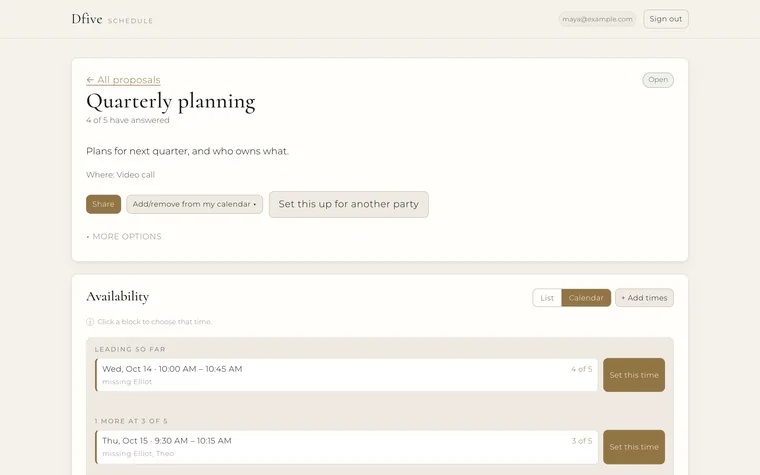Click the '3 of 5' count on Oct 15 row
The height and width of the screenshot is (475, 760).
point(582,441)
